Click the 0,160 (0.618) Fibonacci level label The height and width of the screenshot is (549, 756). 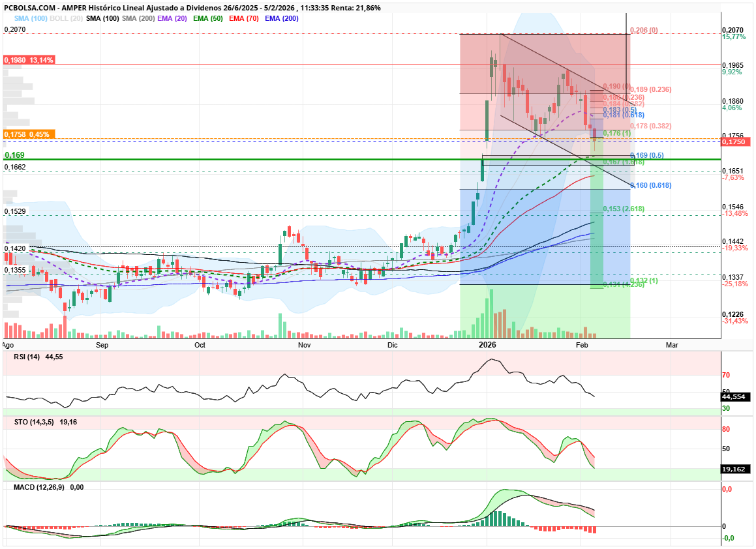point(650,186)
